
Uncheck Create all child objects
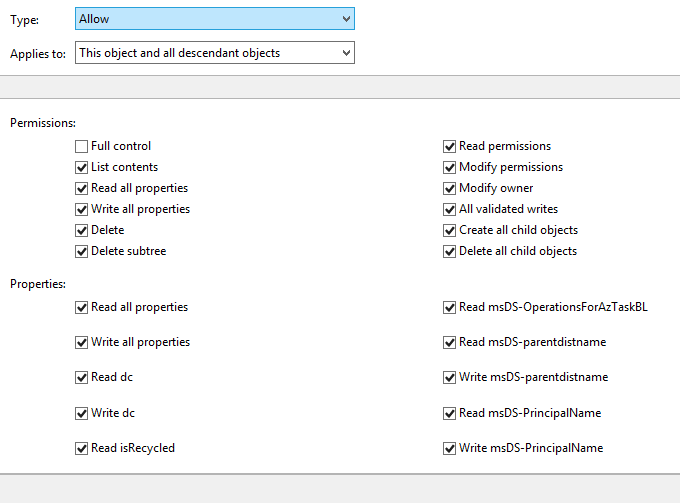click(x=450, y=230)
